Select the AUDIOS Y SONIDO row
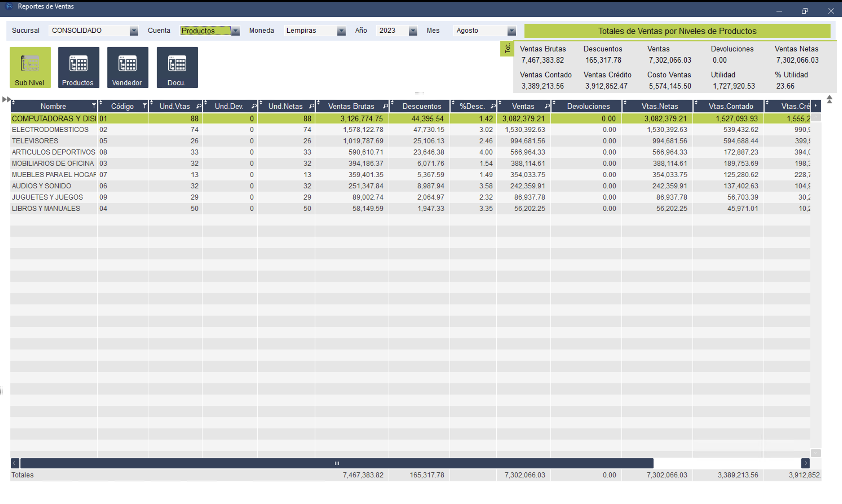Image resolution: width=842 pixels, height=504 pixels. pos(410,186)
